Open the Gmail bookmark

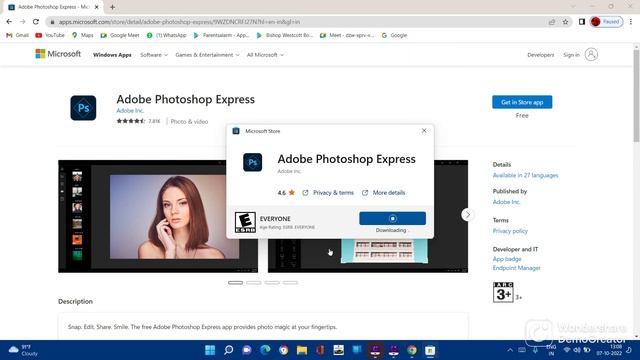pyautogui.click(x=18, y=36)
